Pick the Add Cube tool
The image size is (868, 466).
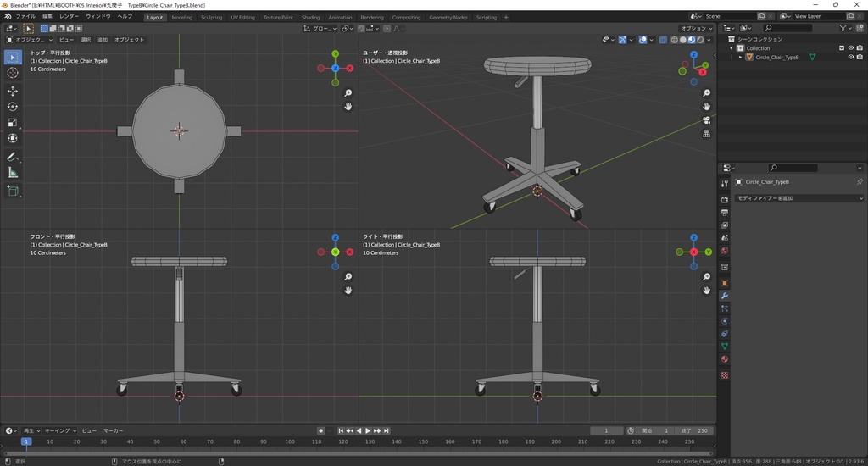13,191
